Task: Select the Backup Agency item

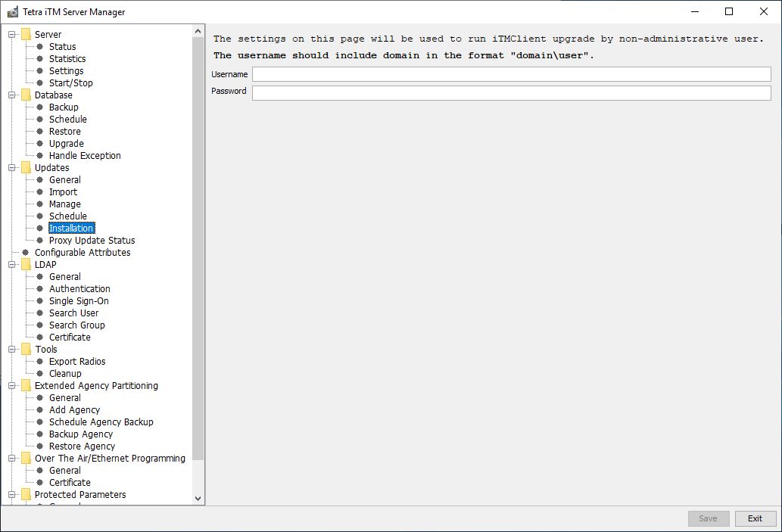Action: tap(81, 434)
